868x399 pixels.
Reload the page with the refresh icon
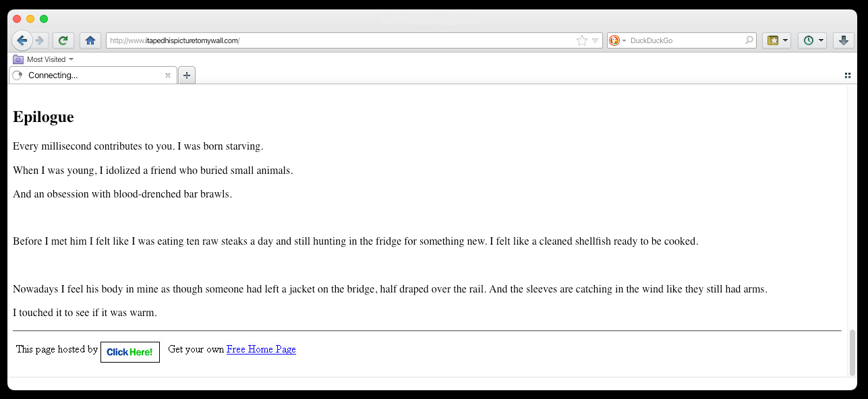tap(63, 40)
